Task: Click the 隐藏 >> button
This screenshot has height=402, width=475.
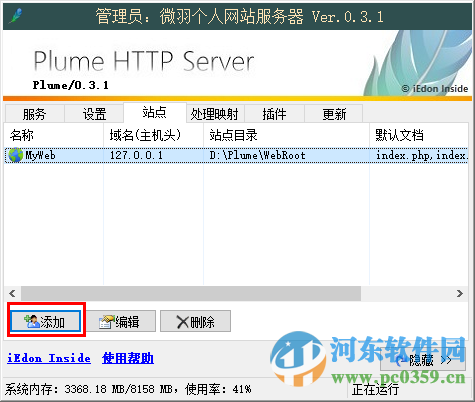Action: (423, 360)
